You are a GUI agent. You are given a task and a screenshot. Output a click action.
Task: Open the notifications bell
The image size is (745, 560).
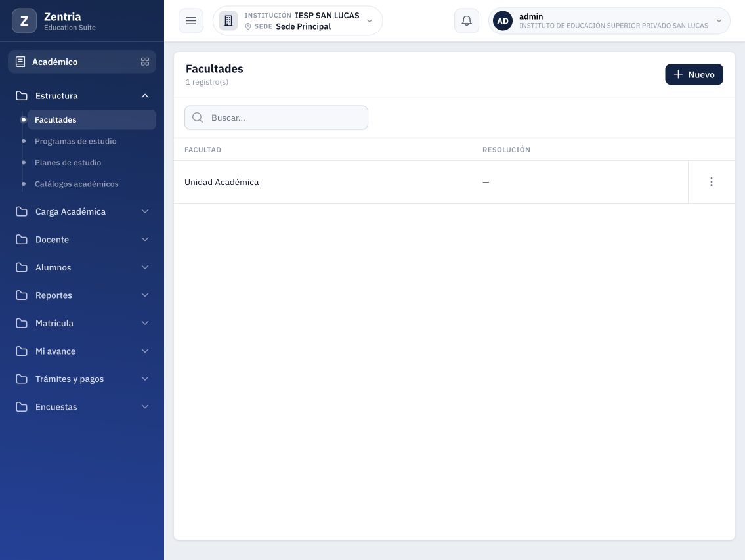pos(467,21)
